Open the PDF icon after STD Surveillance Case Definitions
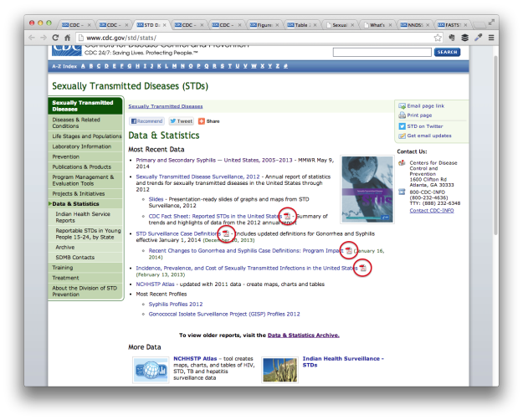Screen dimensions: 523x420 pos(226,233)
